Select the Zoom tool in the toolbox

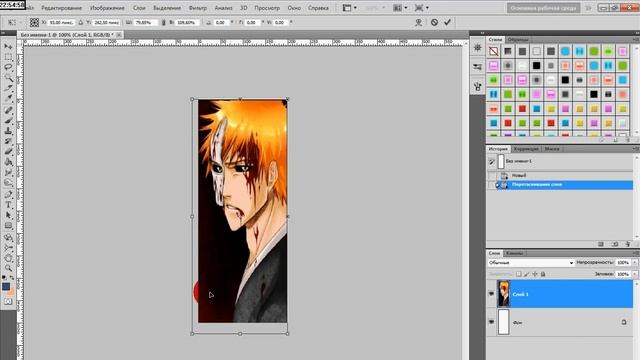point(8,268)
